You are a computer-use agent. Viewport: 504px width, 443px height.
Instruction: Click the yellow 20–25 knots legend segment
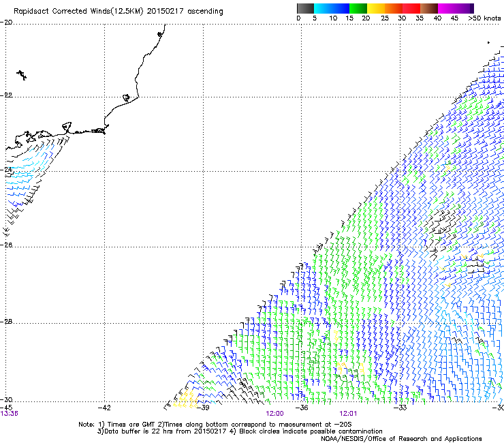click(x=376, y=8)
